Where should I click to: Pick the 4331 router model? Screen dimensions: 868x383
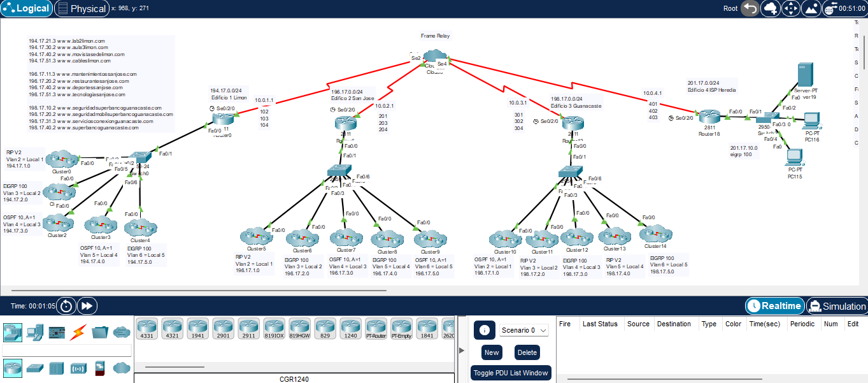147,328
